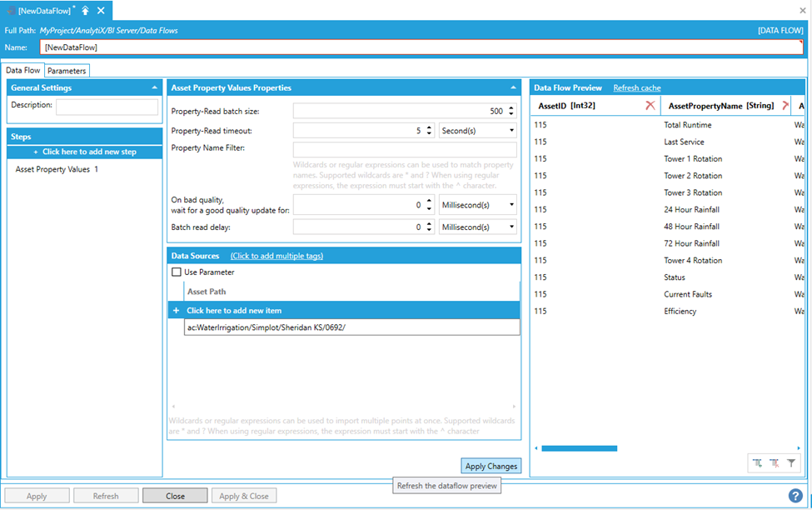This screenshot has height=510, width=812.
Task: Select the Data Flow tab
Action: click(x=22, y=71)
